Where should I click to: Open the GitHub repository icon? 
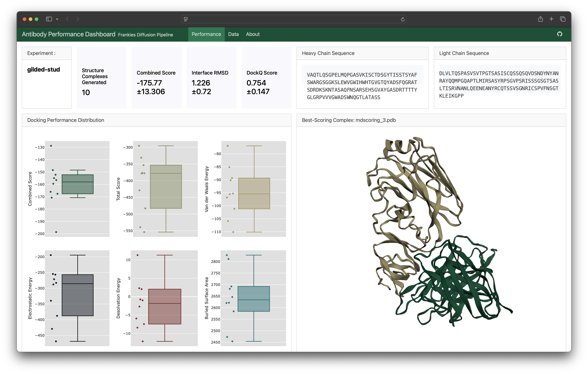click(x=559, y=34)
